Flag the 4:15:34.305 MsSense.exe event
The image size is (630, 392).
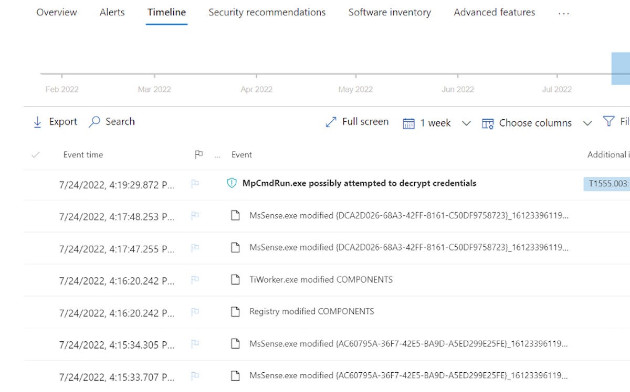pos(195,343)
